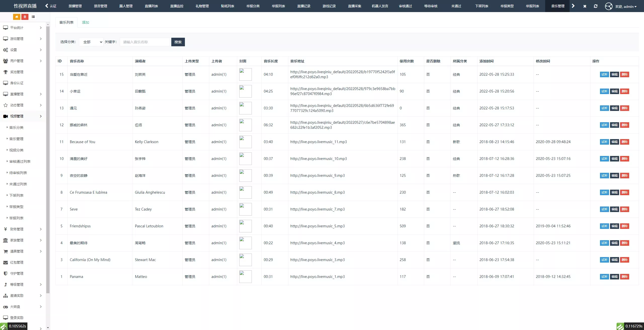Click the music name keyword input field
The height and width of the screenshot is (330, 644).
(145, 42)
